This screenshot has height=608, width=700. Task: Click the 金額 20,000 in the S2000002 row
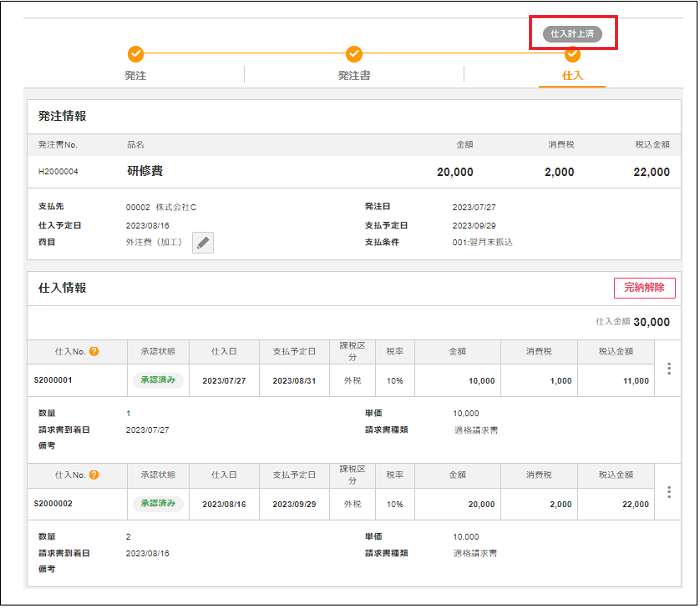point(482,504)
